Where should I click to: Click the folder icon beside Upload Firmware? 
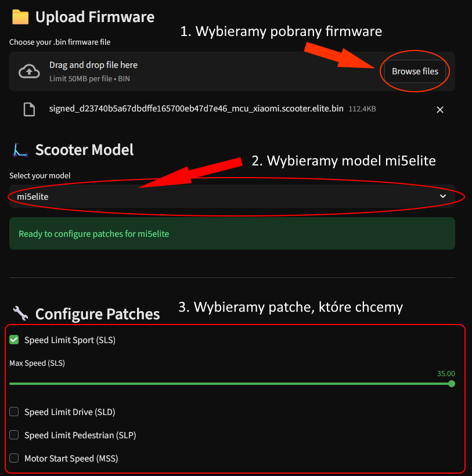coord(20,17)
